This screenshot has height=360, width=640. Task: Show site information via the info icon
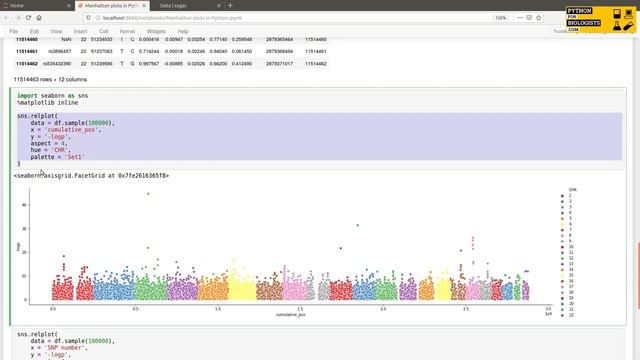point(98,18)
